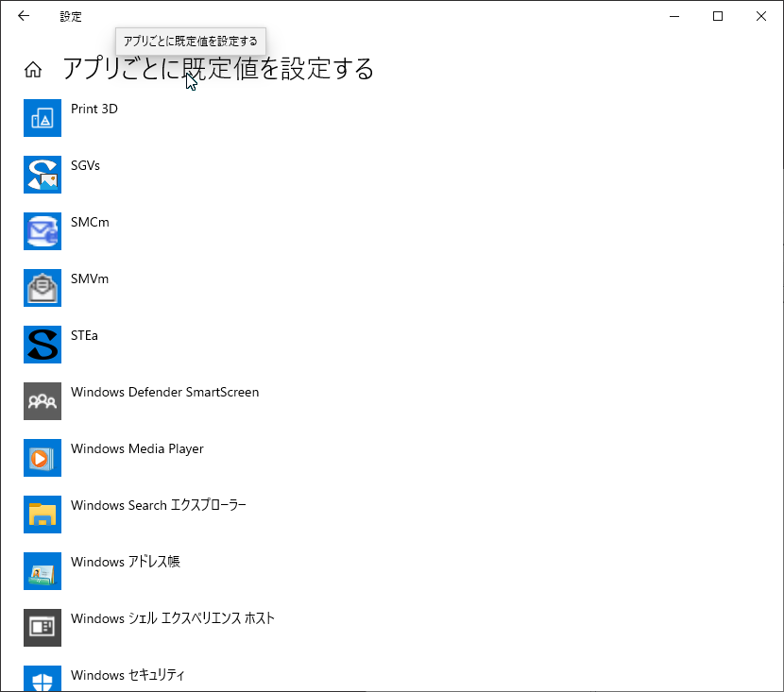The image size is (784, 692).
Task: Select Windows Media Player text
Action: click(137, 448)
